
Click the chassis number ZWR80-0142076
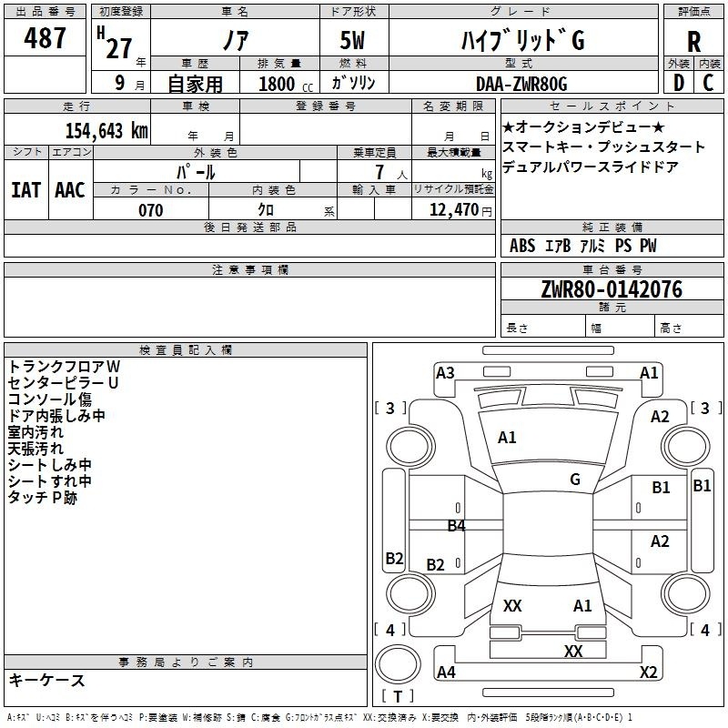tap(612, 289)
